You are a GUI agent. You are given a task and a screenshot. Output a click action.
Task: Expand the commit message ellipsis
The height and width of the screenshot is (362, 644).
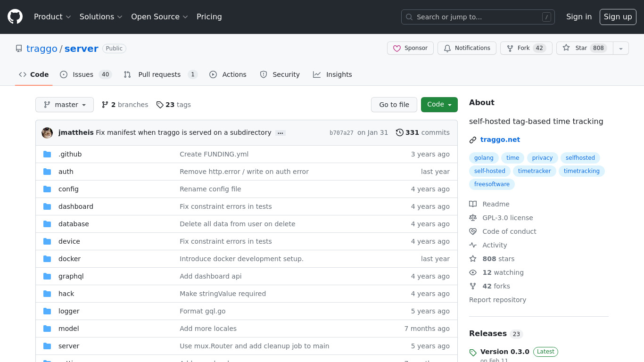click(281, 133)
